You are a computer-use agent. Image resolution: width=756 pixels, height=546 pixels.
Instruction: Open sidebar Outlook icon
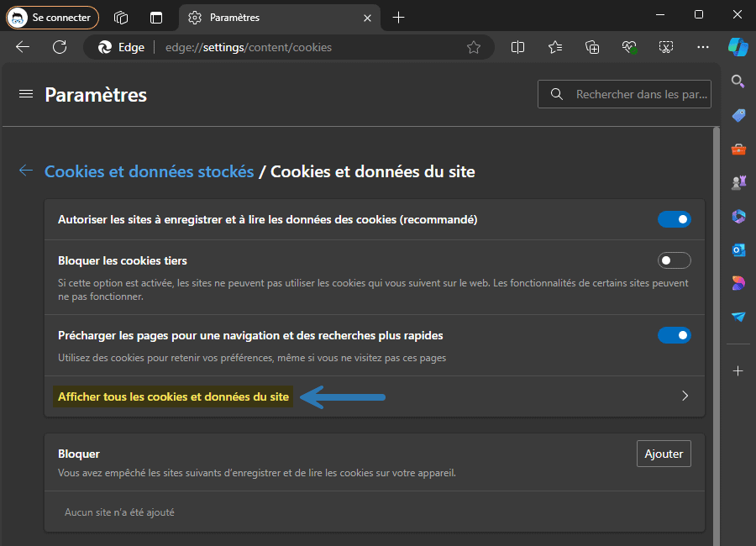pos(738,249)
